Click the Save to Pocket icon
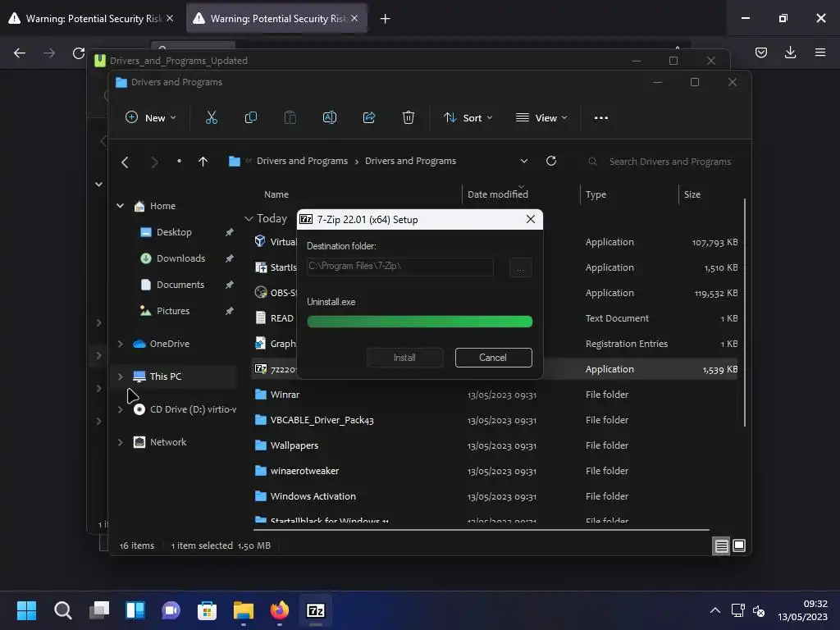The image size is (840, 630). click(x=760, y=52)
